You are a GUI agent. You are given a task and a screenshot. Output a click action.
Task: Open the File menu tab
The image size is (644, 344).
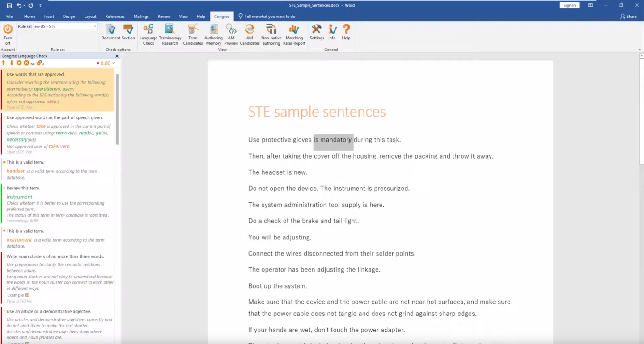[9, 17]
